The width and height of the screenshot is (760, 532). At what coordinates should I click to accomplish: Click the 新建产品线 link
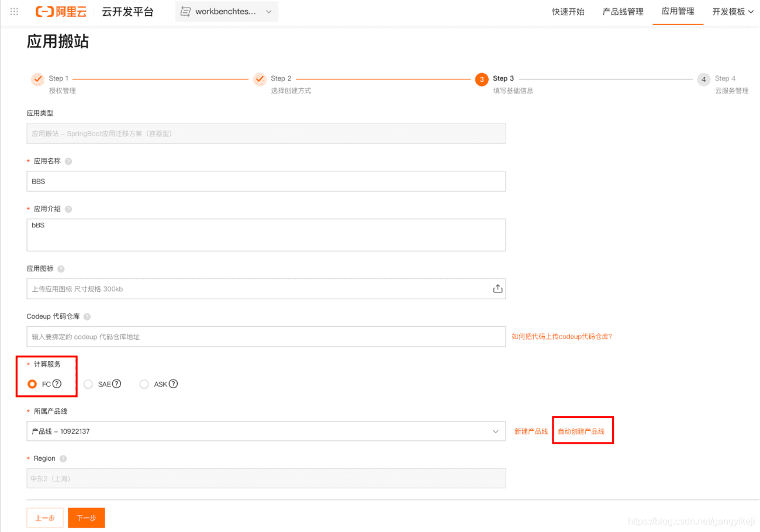coord(531,431)
